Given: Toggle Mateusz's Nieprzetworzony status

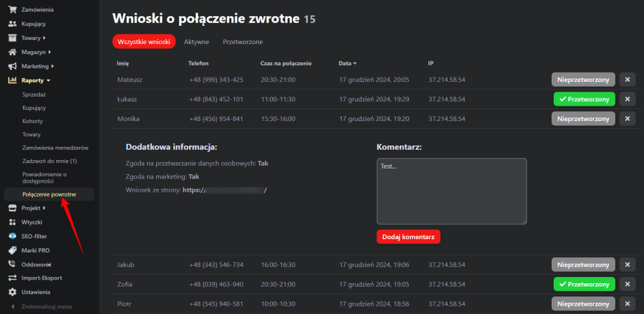Looking at the screenshot, I should pyautogui.click(x=583, y=80).
